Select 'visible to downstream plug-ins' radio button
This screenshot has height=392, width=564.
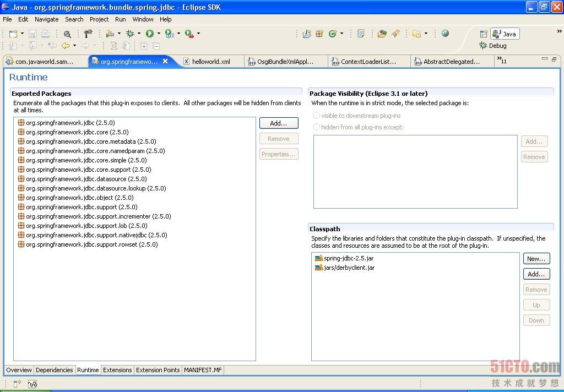coord(316,116)
